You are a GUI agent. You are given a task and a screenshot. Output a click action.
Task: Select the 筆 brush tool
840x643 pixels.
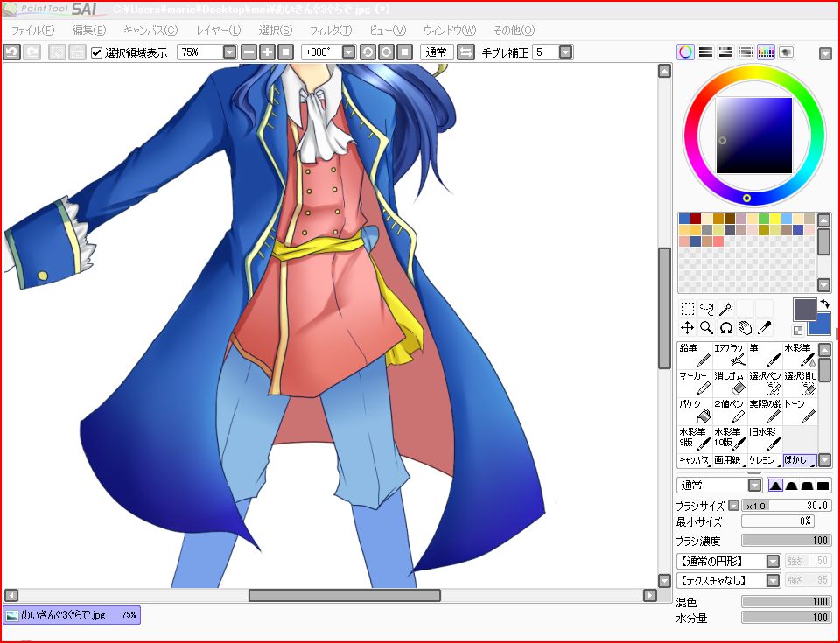tap(765, 355)
